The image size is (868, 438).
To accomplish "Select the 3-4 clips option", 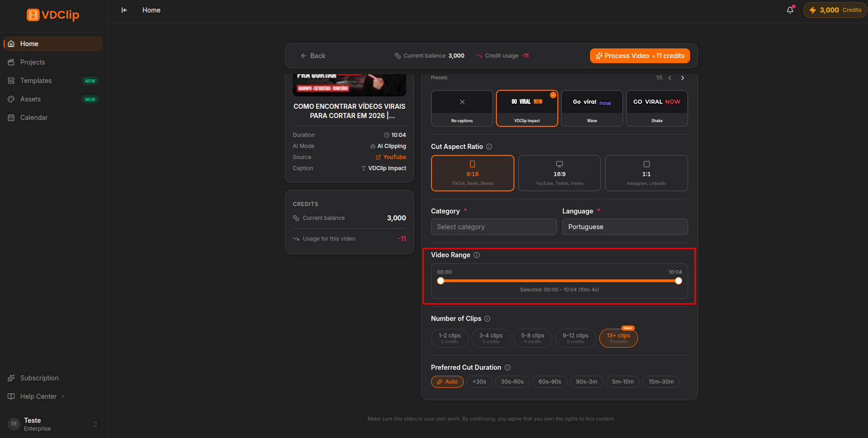I will [491, 338].
